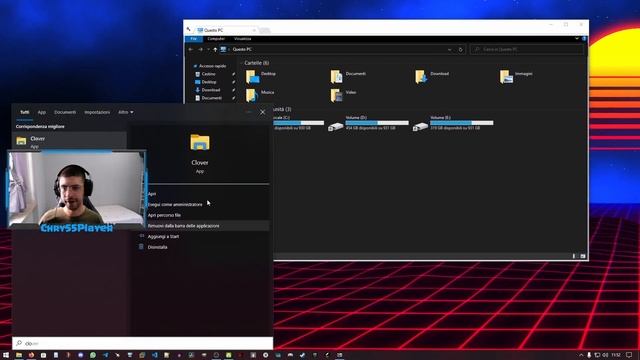Click the Back arrow in File Explorer
The height and width of the screenshot is (360, 640).
click(191, 49)
